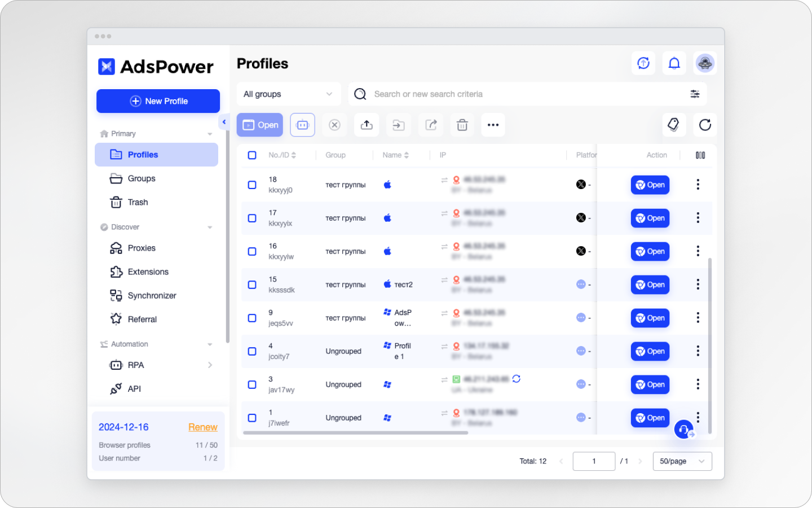Open the notifications bell icon
Image resolution: width=812 pixels, height=508 pixels.
pyautogui.click(x=674, y=63)
